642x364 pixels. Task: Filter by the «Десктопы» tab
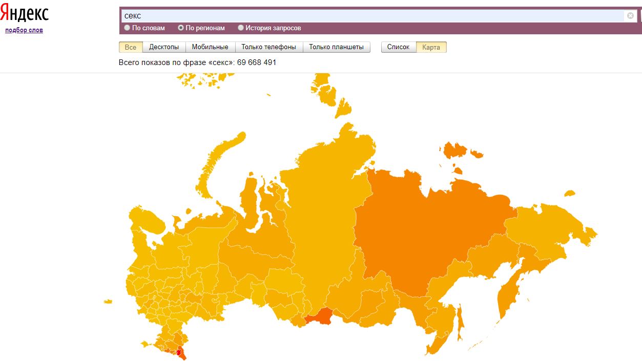pyautogui.click(x=164, y=47)
